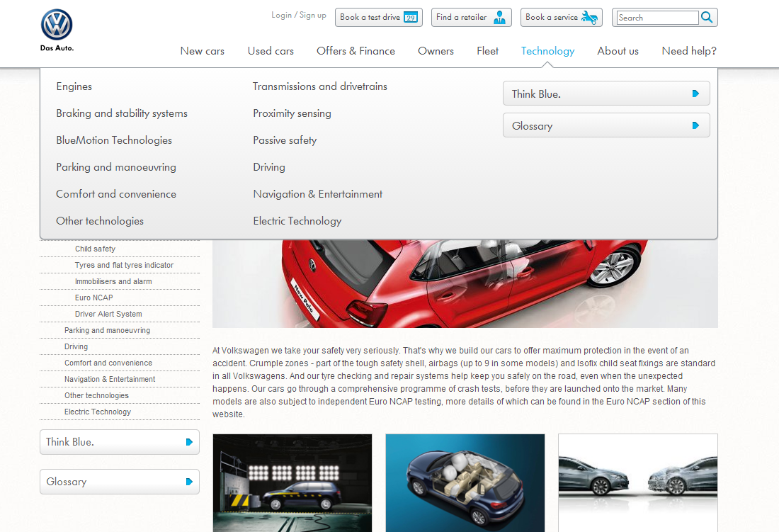Open Electric Technology in the sidebar
The height and width of the screenshot is (532, 779).
[98, 412]
